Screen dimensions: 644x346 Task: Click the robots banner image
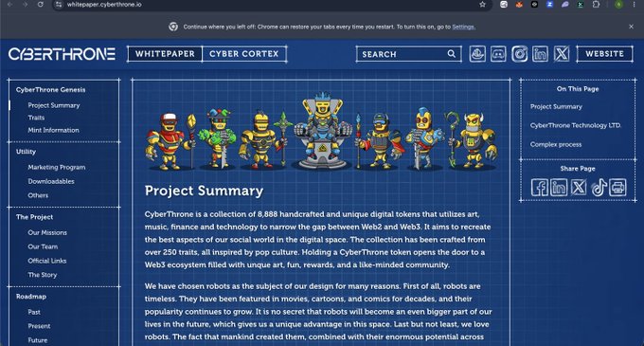click(322, 131)
